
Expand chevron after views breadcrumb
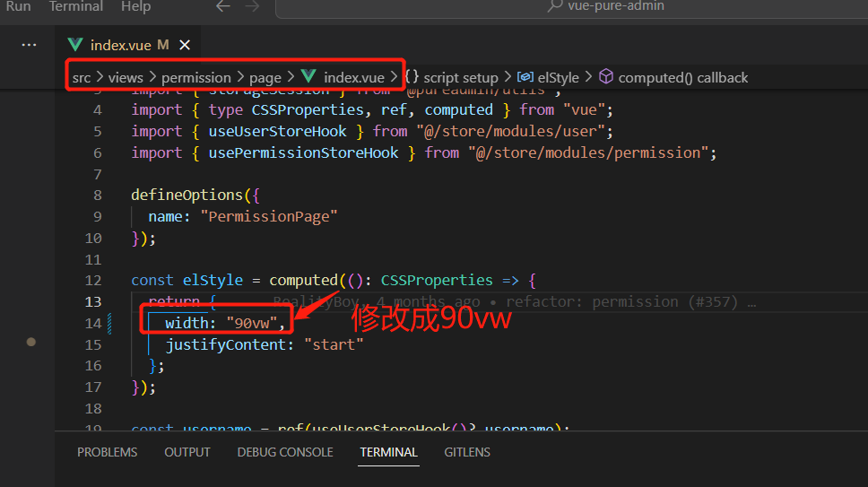point(152,77)
